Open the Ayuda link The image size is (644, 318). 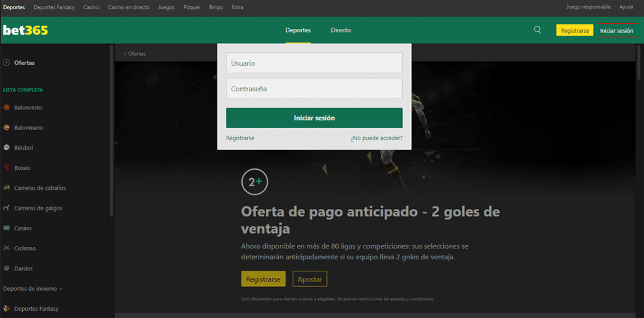click(626, 7)
